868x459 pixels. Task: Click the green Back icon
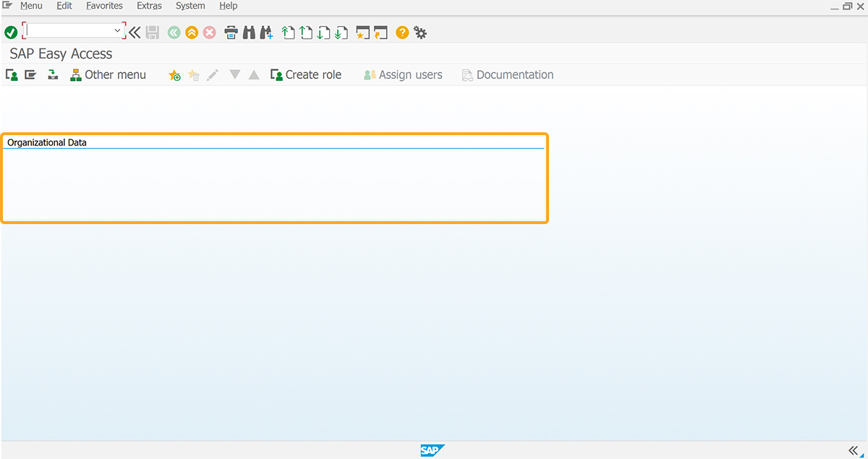point(174,33)
